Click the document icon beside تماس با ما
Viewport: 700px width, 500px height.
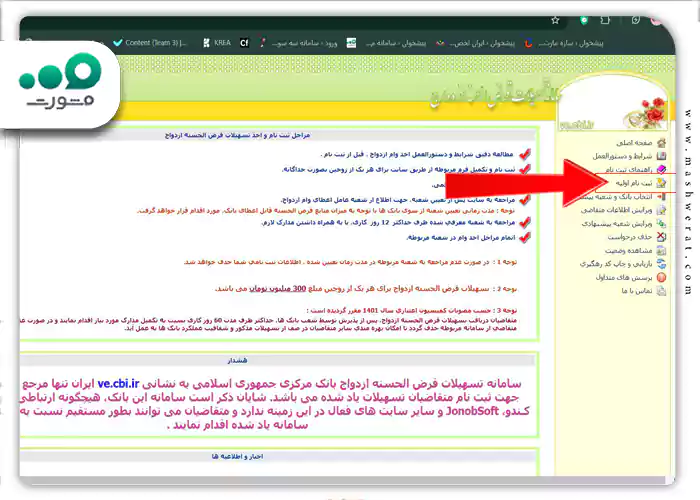662,291
